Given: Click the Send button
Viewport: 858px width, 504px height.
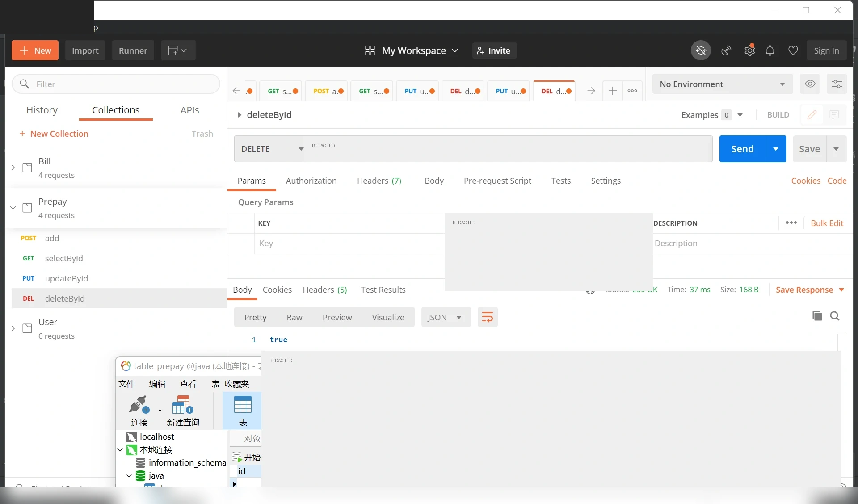Looking at the screenshot, I should coord(742,149).
